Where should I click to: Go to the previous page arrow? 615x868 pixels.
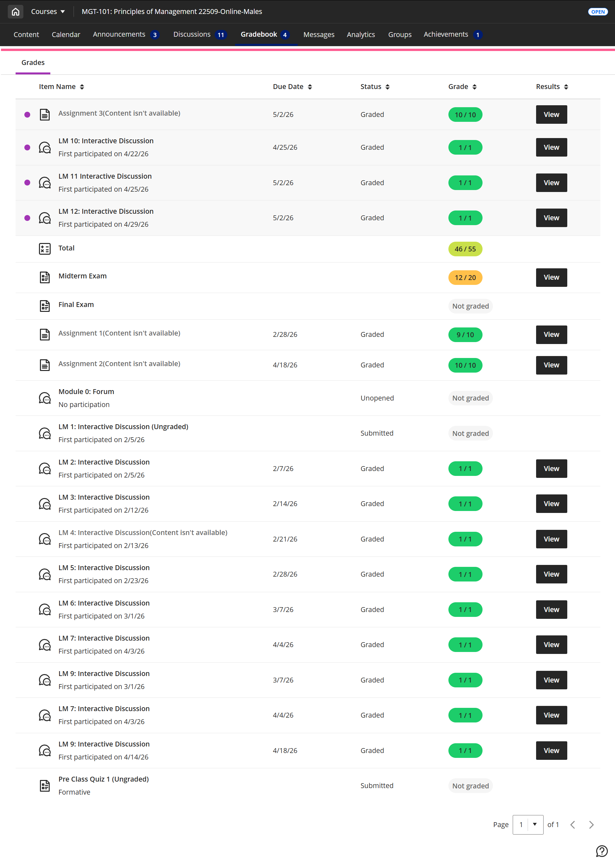click(572, 824)
